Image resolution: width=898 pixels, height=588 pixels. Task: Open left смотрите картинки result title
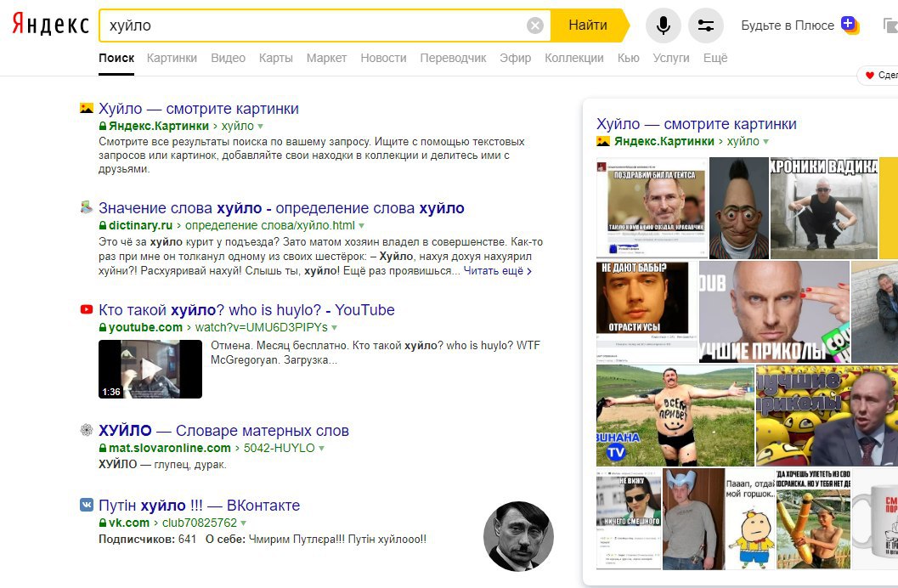pyautogui.click(x=199, y=109)
